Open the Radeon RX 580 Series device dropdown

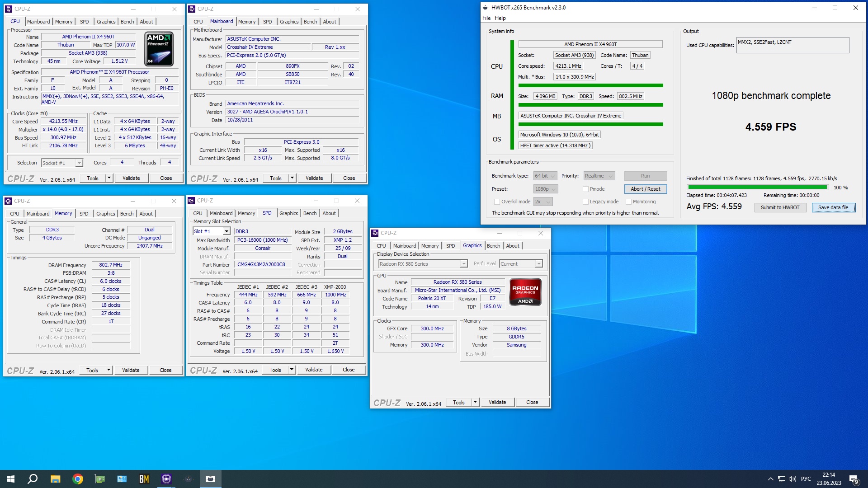422,264
